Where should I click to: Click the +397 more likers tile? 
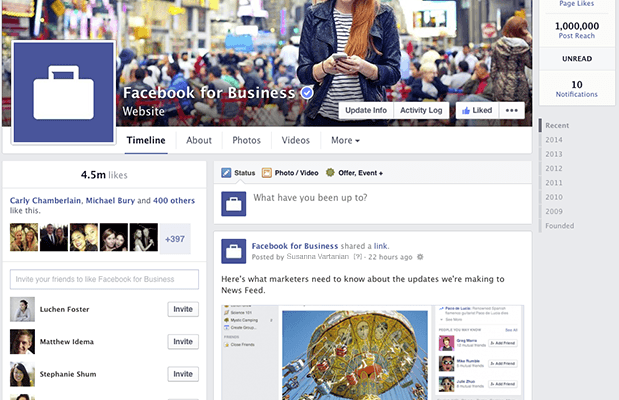tap(175, 239)
